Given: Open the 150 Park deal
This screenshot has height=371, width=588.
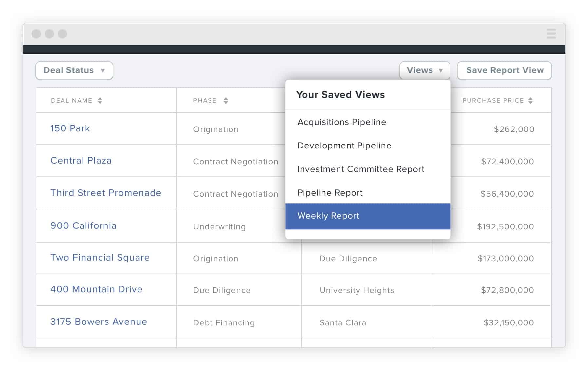Looking at the screenshot, I should [x=70, y=128].
